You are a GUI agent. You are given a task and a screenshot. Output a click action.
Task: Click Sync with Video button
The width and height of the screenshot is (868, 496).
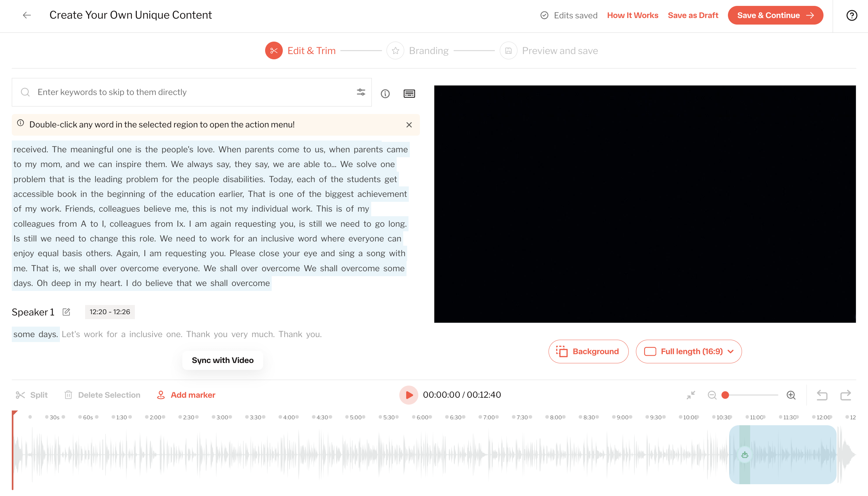coord(223,360)
